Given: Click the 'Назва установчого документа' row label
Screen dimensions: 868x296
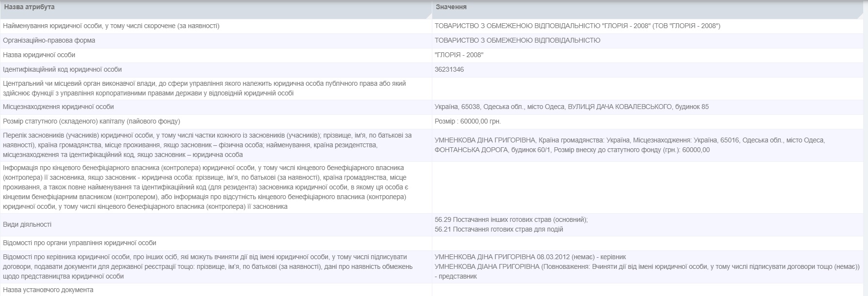Looking at the screenshot, I should coord(48,290).
